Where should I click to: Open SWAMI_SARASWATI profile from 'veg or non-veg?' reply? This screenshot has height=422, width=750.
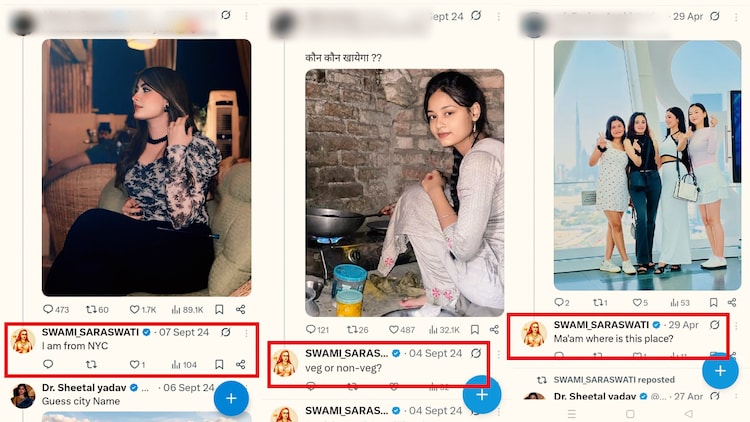point(286,362)
